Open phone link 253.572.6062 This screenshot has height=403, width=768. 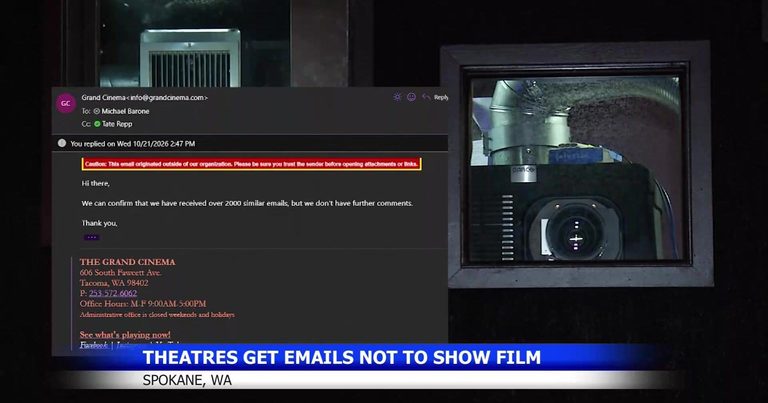click(113, 293)
